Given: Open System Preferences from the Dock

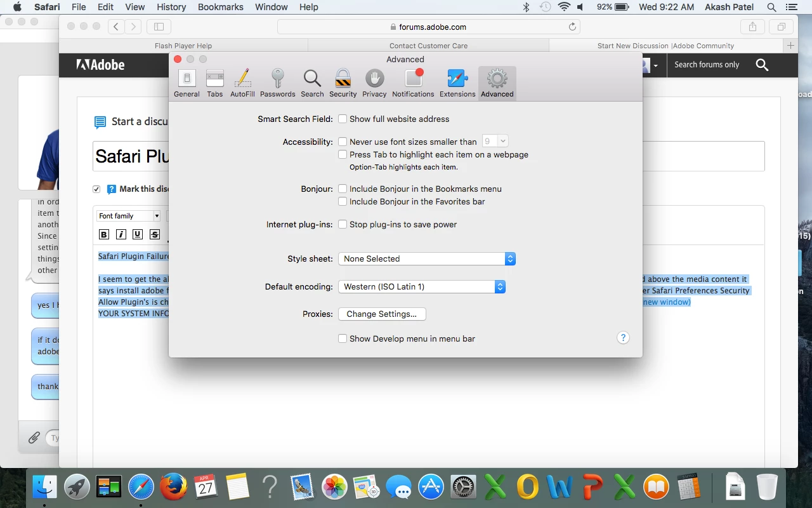Looking at the screenshot, I should coord(463,487).
